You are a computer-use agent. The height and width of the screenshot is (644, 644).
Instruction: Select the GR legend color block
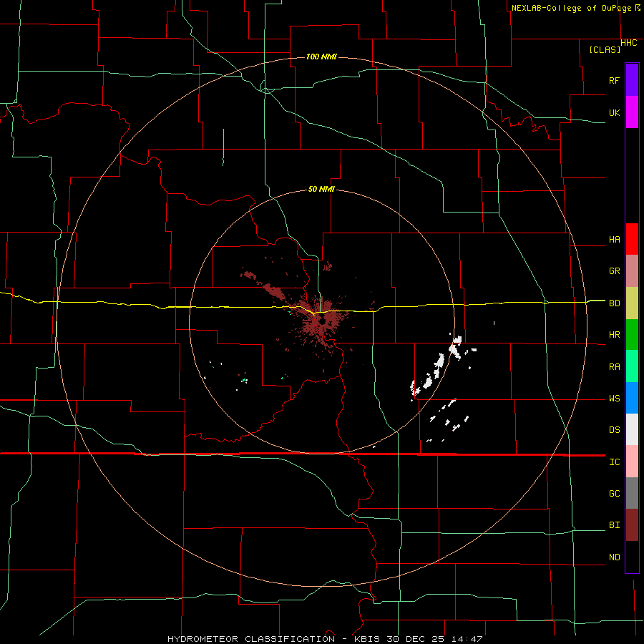(x=632, y=271)
